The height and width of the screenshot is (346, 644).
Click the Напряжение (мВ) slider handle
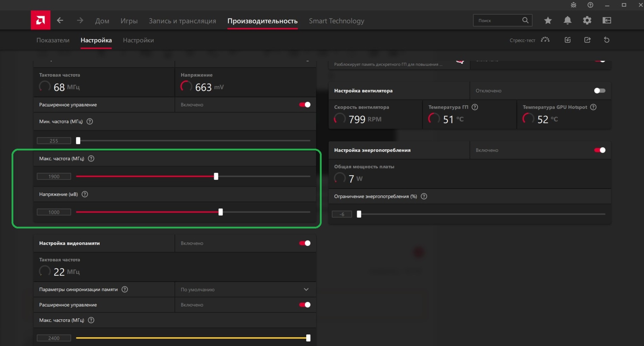[x=220, y=212]
